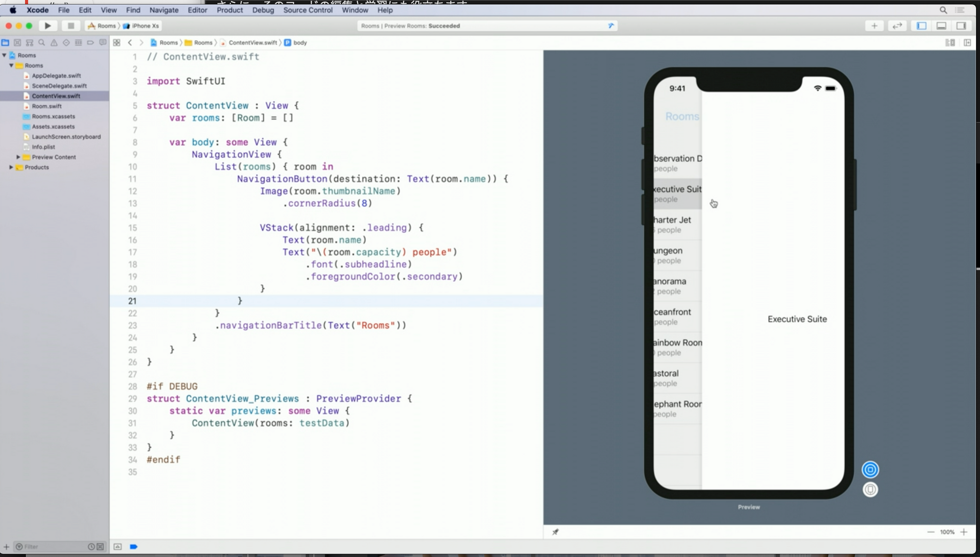Select Room.swift in the file navigator

coord(47,106)
